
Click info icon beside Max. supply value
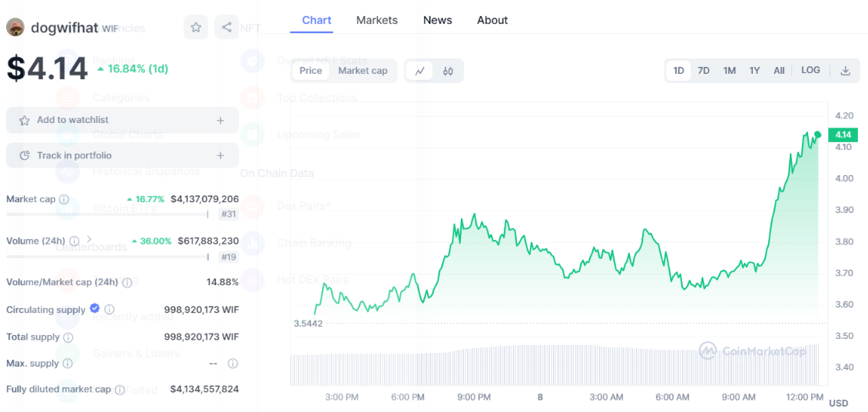[233, 364]
